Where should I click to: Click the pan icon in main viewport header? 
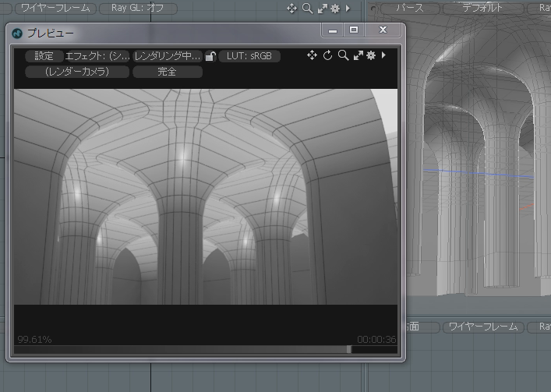coord(292,8)
